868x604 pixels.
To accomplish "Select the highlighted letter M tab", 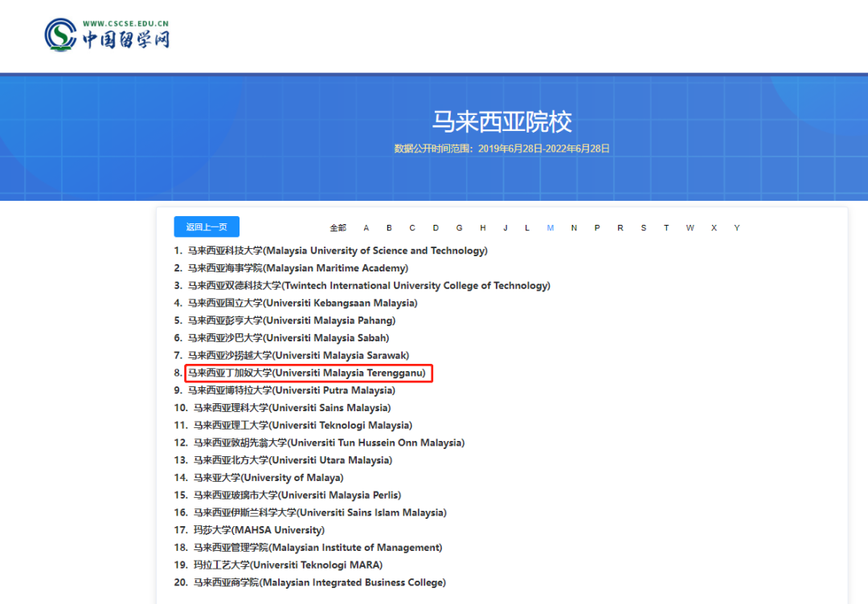I will coord(551,228).
